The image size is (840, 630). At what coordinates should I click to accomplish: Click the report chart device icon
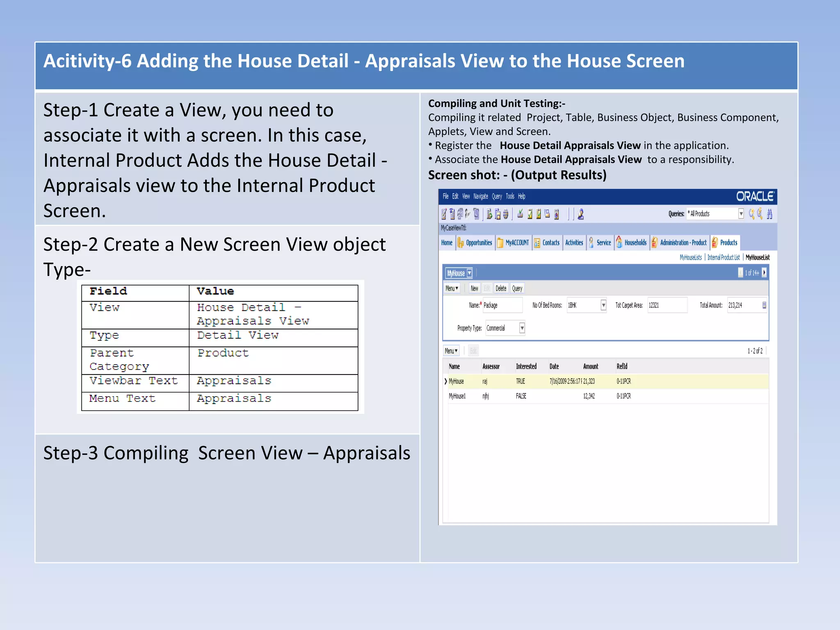pyautogui.click(x=557, y=214)
